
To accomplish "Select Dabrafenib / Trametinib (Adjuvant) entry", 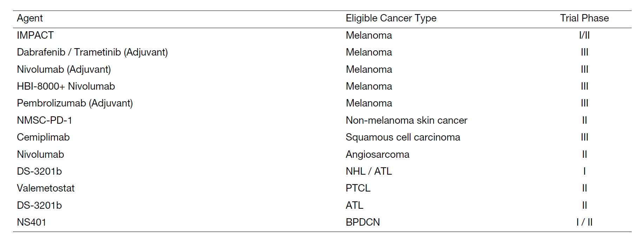I will pyautogui.click(x=92, y=52).
